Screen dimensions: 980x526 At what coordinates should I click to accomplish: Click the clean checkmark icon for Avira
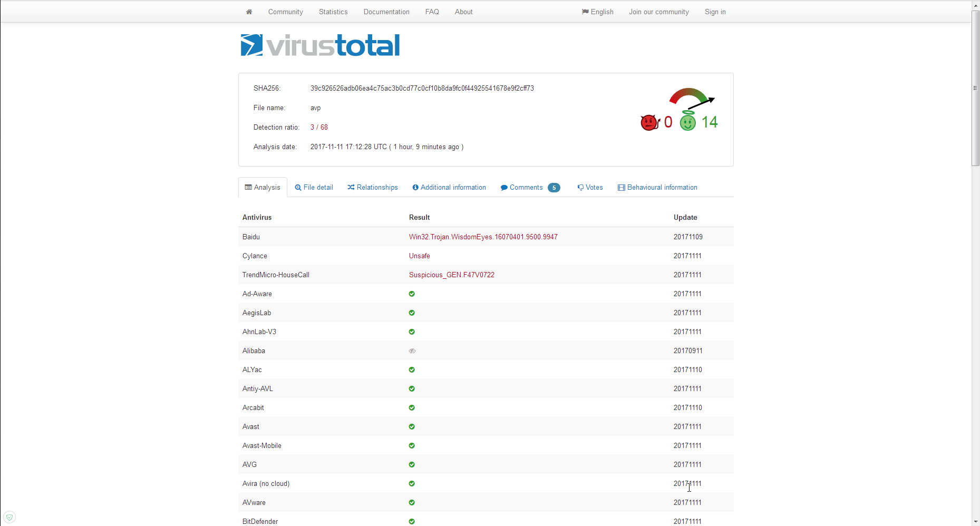point(412,484)
